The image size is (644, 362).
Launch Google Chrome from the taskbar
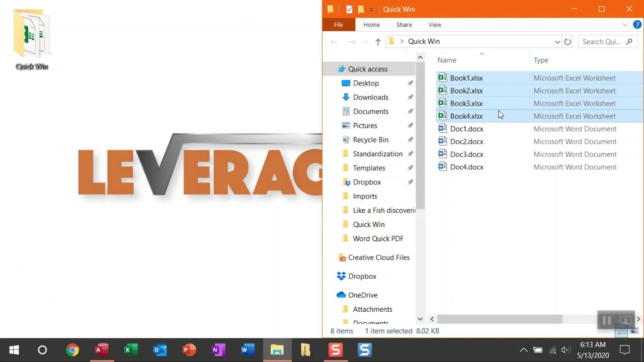tap(72, 350)
